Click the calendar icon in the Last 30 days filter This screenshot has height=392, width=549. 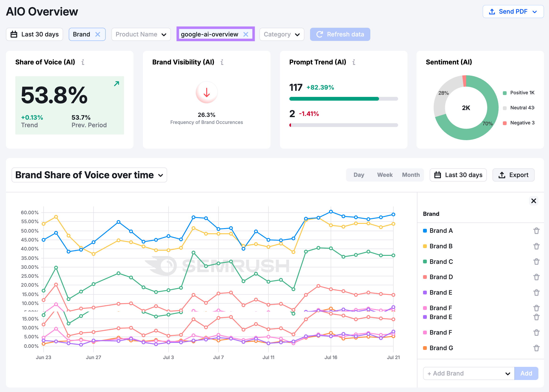tap(14, 34)
